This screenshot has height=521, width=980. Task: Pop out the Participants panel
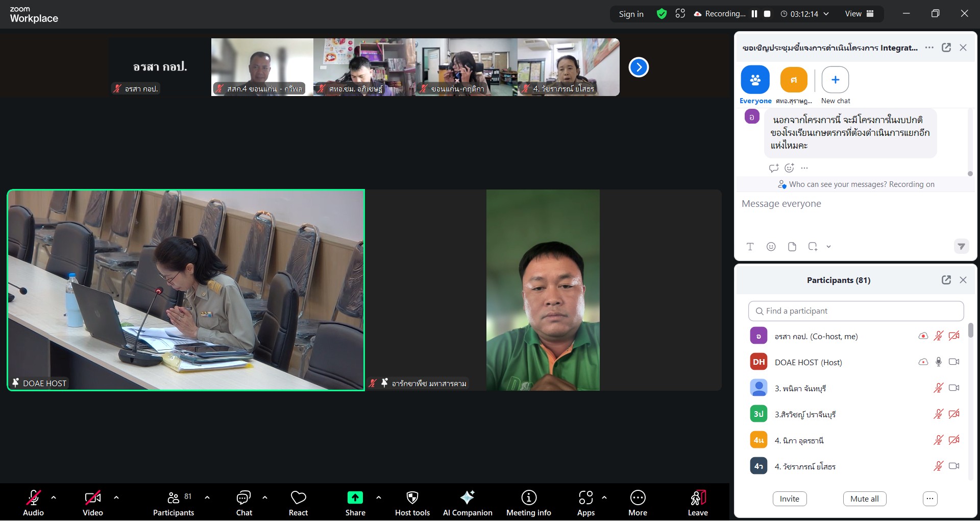click(946, 280)
